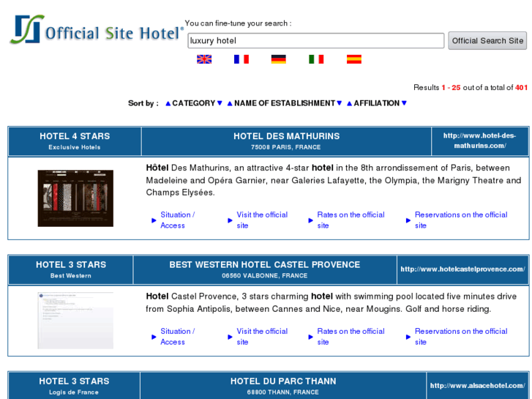The height and width of the screenshot is (399, 532).
Task: Open Situation / Access for Hotel des Mathurins
Action: (x=177, y=220)
